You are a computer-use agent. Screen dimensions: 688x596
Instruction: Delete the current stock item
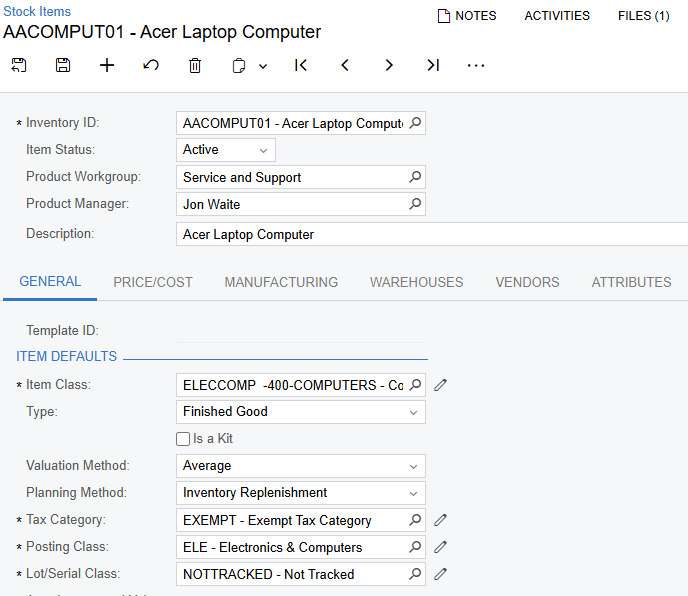[195, 65]
